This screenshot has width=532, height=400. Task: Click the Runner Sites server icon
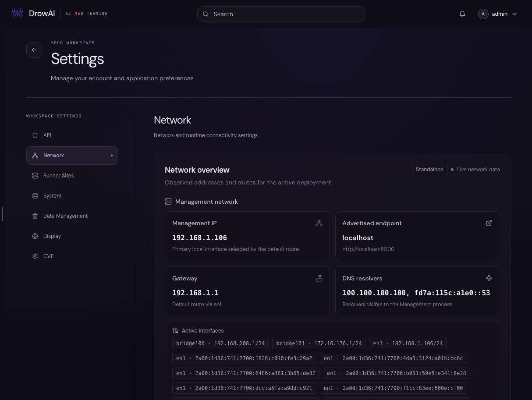(x=35, y=176)
